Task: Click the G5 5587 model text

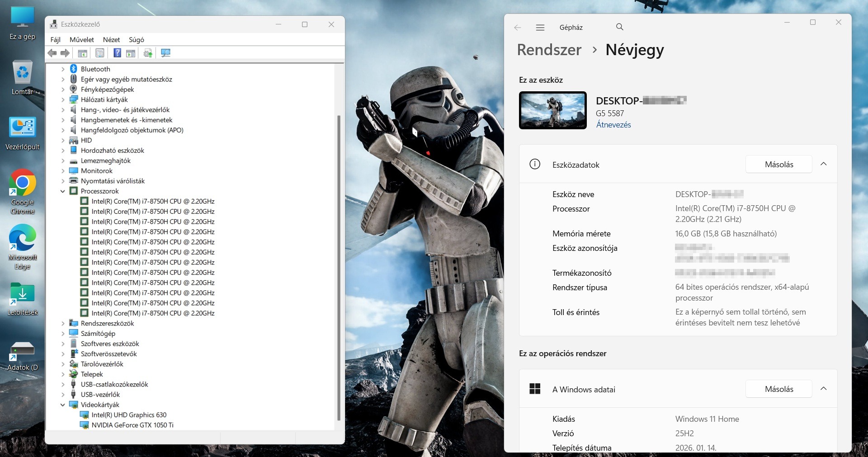Action: tap(610, 113)
